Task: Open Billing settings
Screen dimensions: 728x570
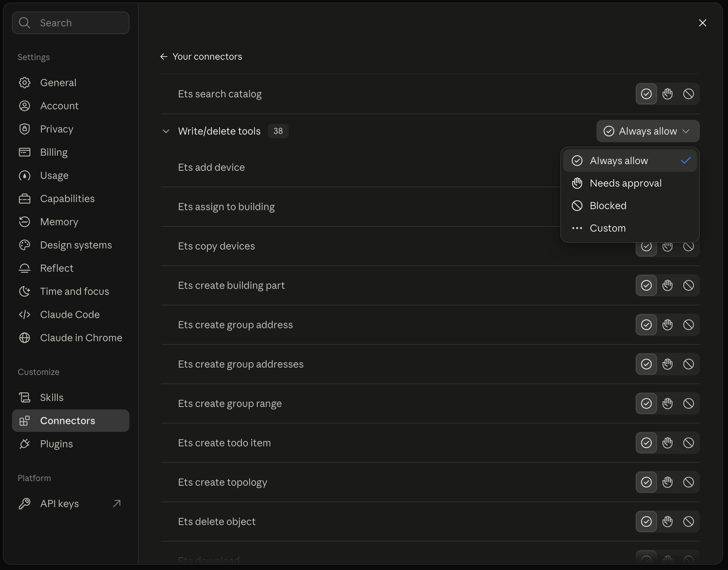Action: pyautogui.click(x=71, y=152)
